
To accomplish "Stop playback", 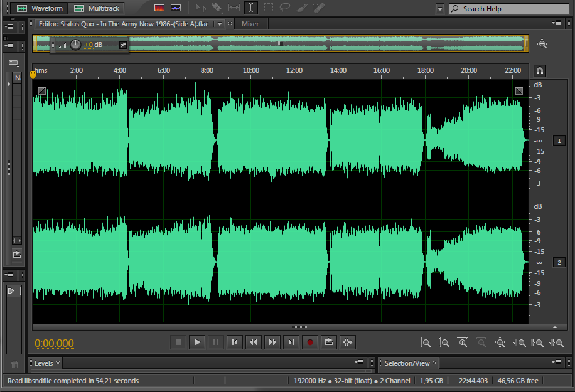I will pyautogui.click(x=178, y=342).
